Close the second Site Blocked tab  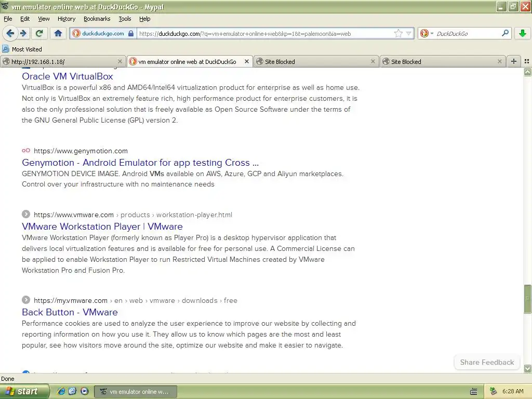499,61
